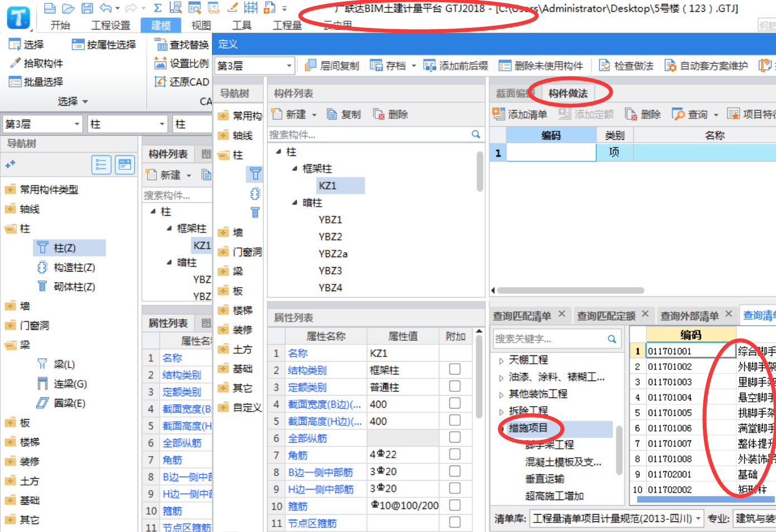Open the 工具 ribbon tab
Viewport: 776px width, 532px height.
click(242, 25)
